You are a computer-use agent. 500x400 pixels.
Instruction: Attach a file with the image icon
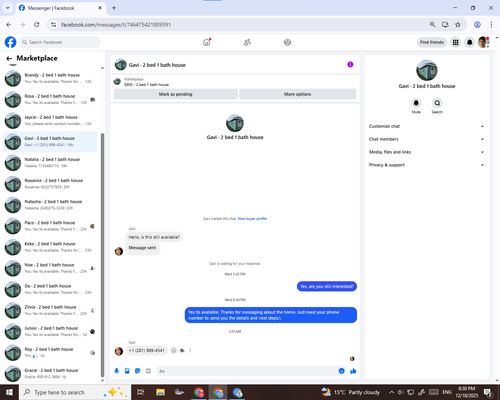(x=127, y=371)
